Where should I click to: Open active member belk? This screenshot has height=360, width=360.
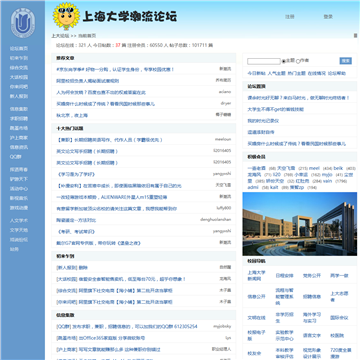(x=338, y=168)
